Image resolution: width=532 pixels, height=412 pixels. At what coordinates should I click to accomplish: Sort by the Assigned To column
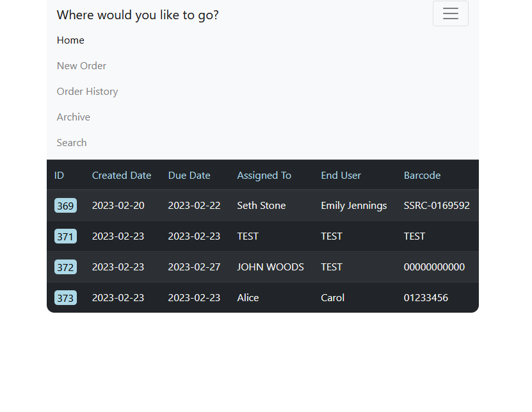[x=264, y=174]
